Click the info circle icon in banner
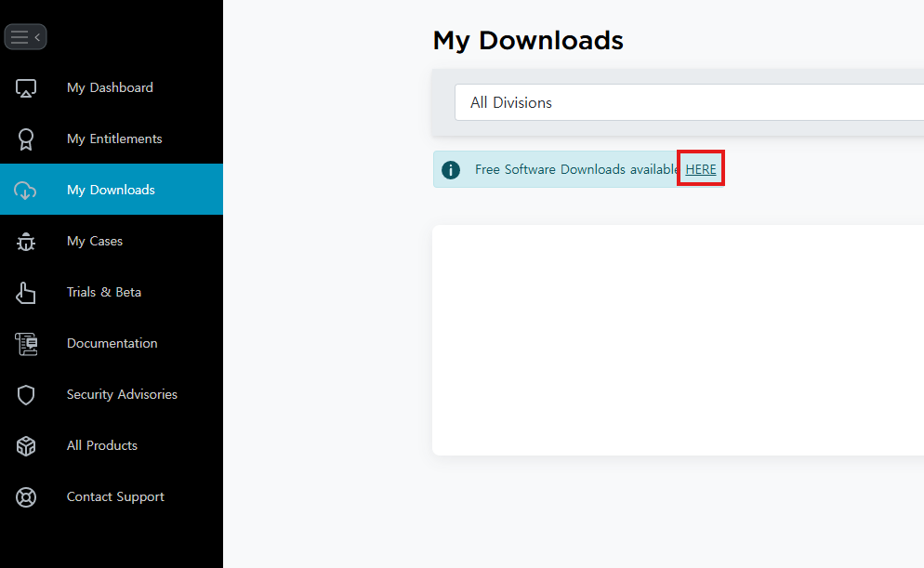924x568 pixels. (451, 170)
